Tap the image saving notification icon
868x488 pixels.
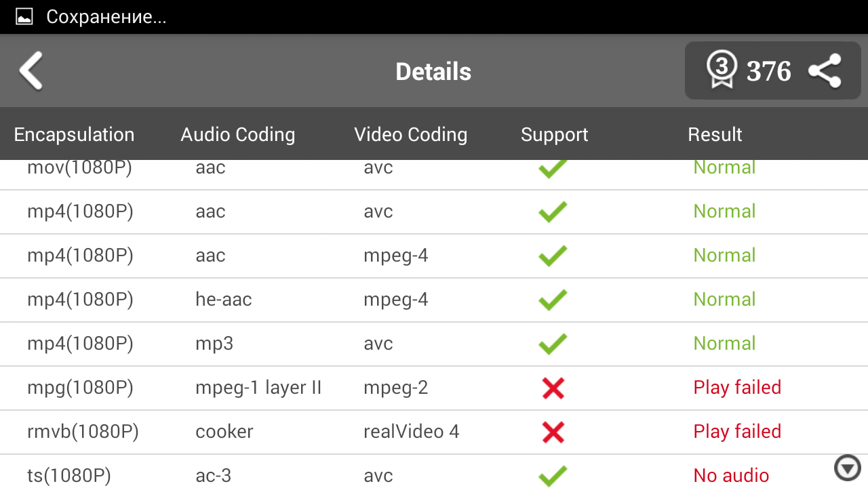click(24, 17)
